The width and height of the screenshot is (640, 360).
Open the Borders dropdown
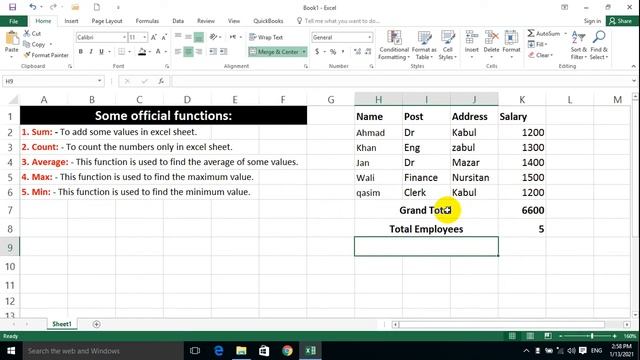[129, 51]
